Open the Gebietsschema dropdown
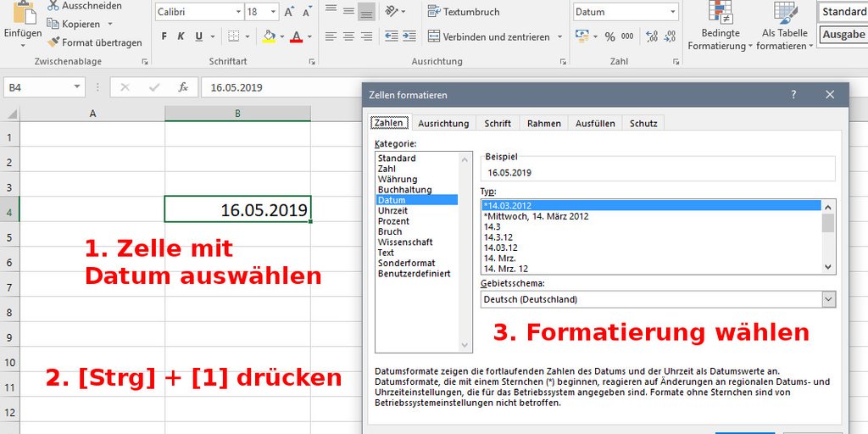This screenshot has width=868, height=434. click(828, 299)
